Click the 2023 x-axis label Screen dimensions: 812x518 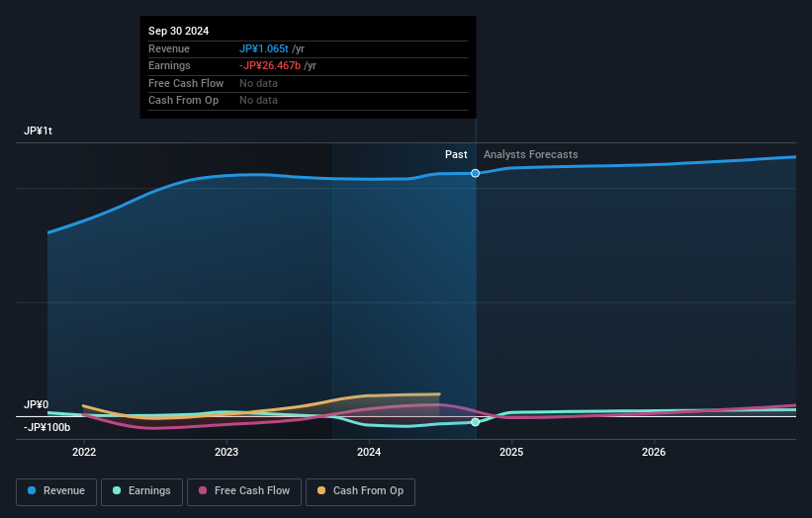point(226,453)
